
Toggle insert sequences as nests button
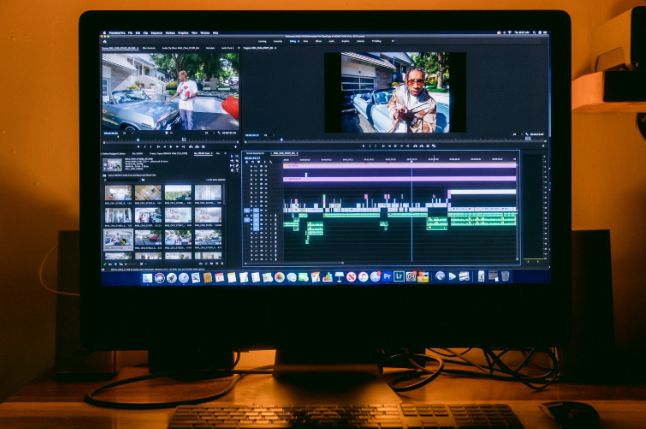click(x=246, y=162)
